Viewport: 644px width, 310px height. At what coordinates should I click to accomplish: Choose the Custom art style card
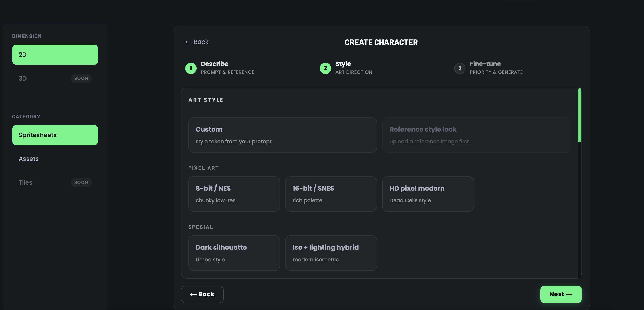point(282,135)
